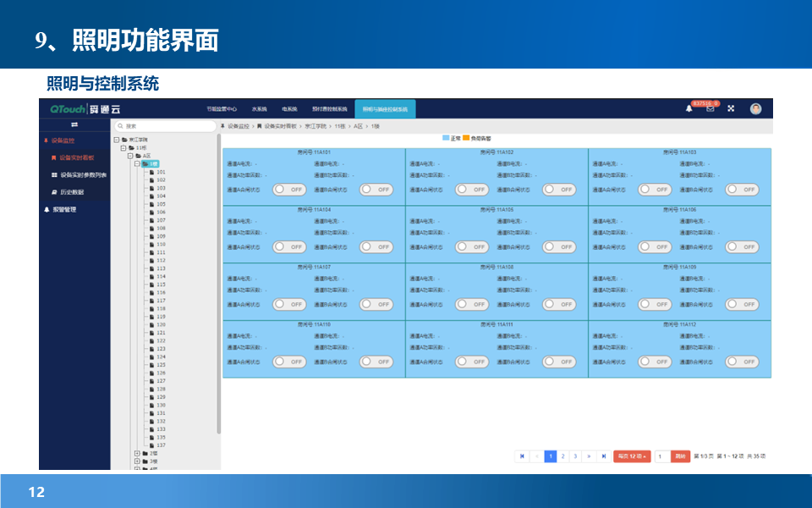Image resolution: width=812 pixels, height=508 pixels.
Task: Open the mail envelope icon
Action: (x=710, y=109)
